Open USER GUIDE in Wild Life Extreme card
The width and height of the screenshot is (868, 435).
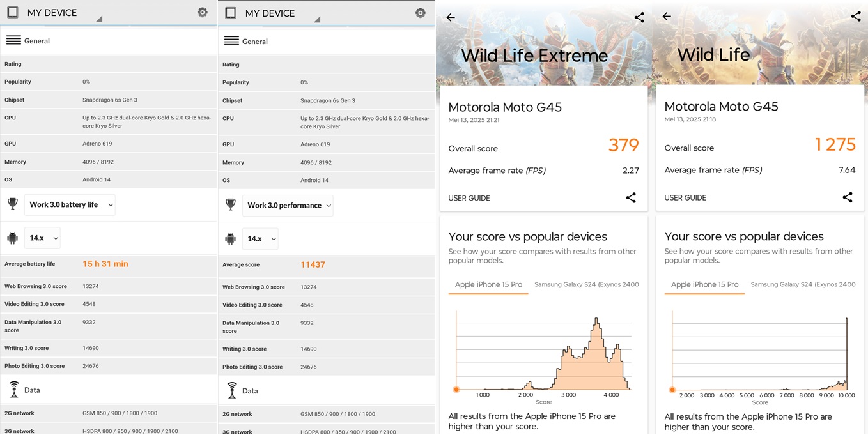point(469,198)
